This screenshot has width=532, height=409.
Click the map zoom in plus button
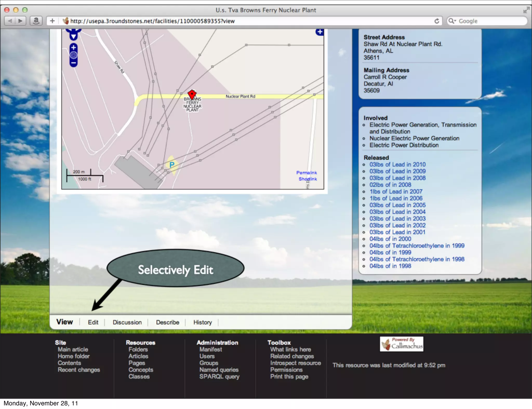[x=74, y=47]
